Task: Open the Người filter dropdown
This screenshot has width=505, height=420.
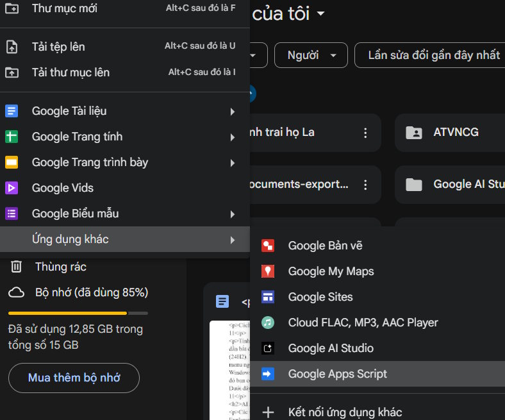Action: click(311, 55)
